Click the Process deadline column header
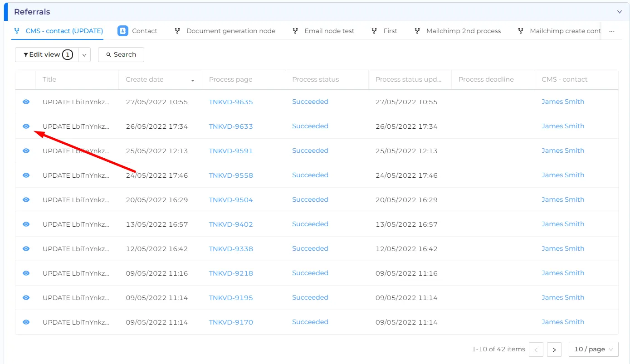The height and width of the screenshot is (364, 630). pos(493,79)
